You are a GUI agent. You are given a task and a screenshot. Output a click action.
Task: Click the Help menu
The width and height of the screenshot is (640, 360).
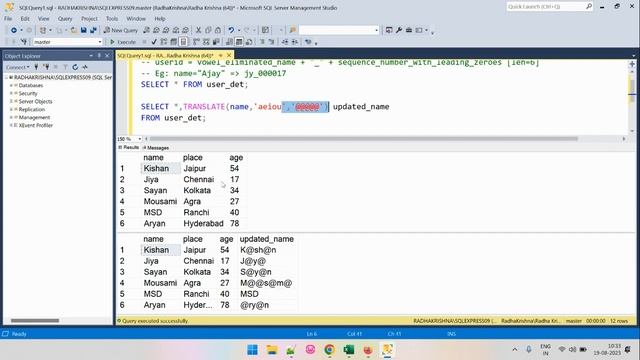point(160,19)
